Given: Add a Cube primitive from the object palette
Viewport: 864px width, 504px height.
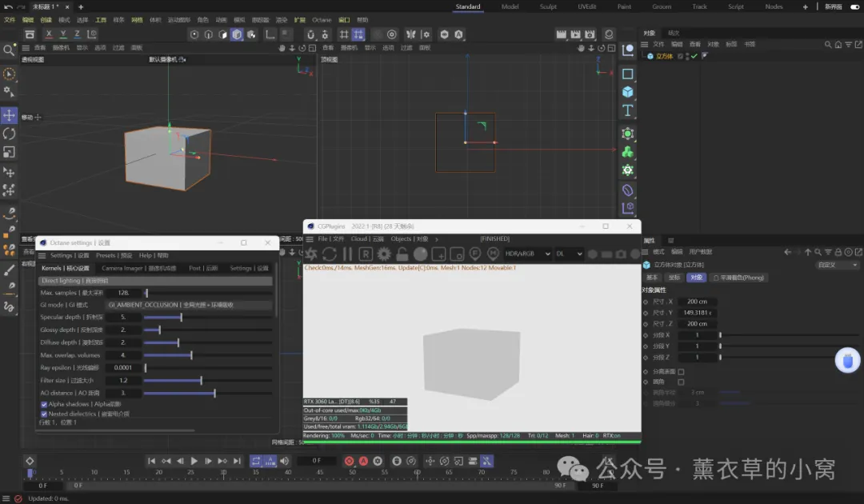Looking at the screenshot, I should click(628, 92).
